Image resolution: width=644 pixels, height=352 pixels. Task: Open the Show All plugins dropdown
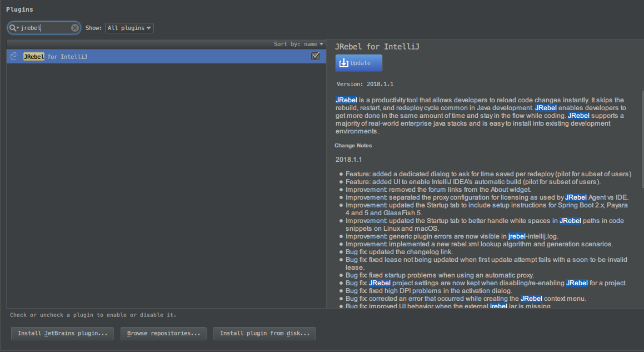point(129,28)
